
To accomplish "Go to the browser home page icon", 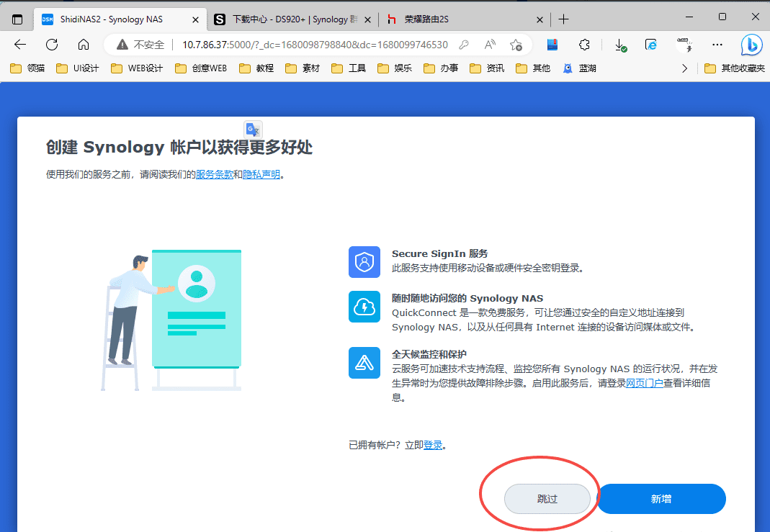I will tap(84, 45).
